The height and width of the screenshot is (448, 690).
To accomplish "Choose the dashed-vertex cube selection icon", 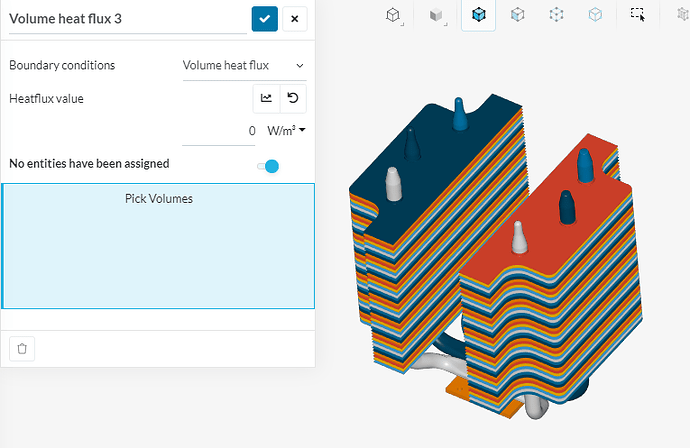I will [x=556, y=15].
